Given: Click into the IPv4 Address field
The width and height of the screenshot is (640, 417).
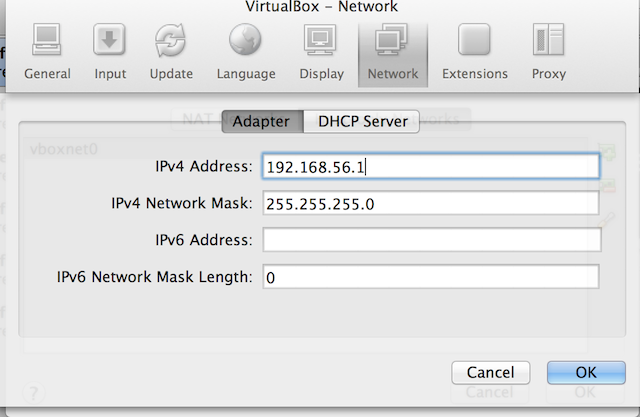Looking at the screenshot, I should (x=431, y=166).
